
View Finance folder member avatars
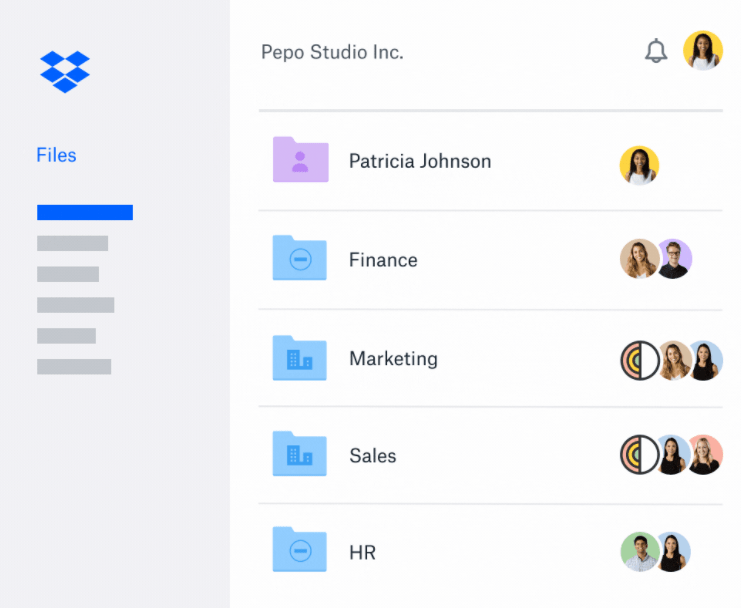[656, 259]
